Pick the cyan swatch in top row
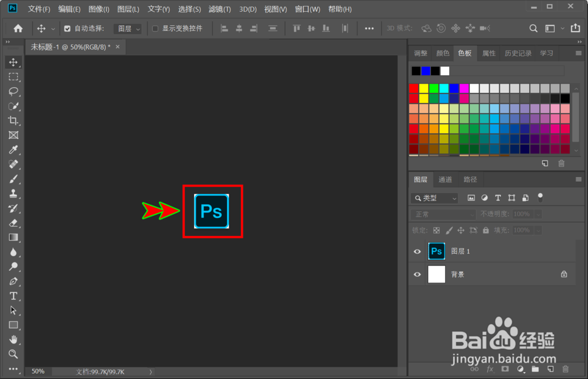 coord(444,88)
